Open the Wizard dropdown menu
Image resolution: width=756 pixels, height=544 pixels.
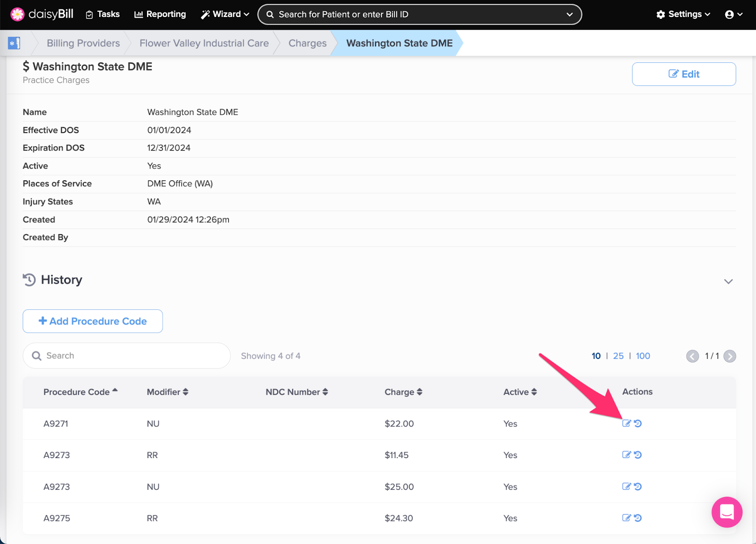point(225,14)
